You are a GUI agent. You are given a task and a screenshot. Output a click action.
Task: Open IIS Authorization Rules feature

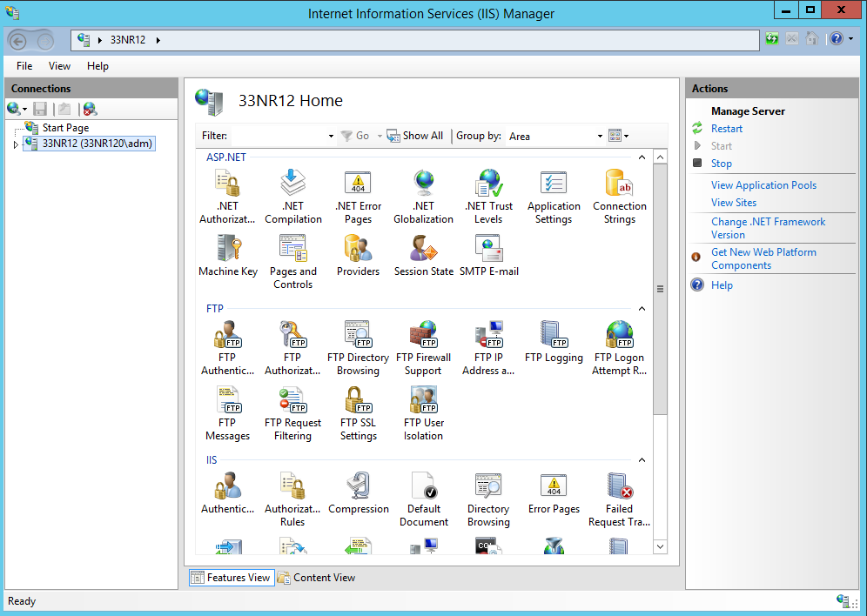coord(292,499)
